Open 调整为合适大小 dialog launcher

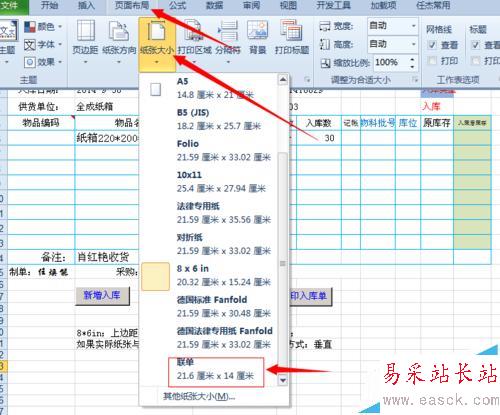point(415,80)
